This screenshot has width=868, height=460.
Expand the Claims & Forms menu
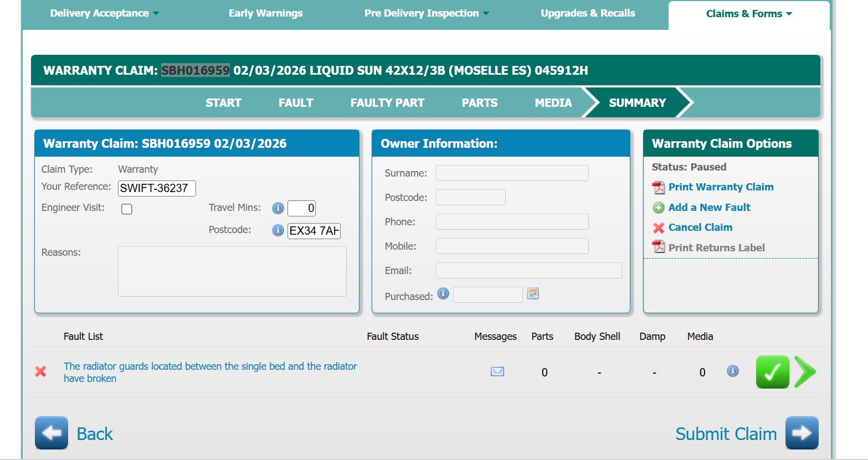(x=749, y=14)
